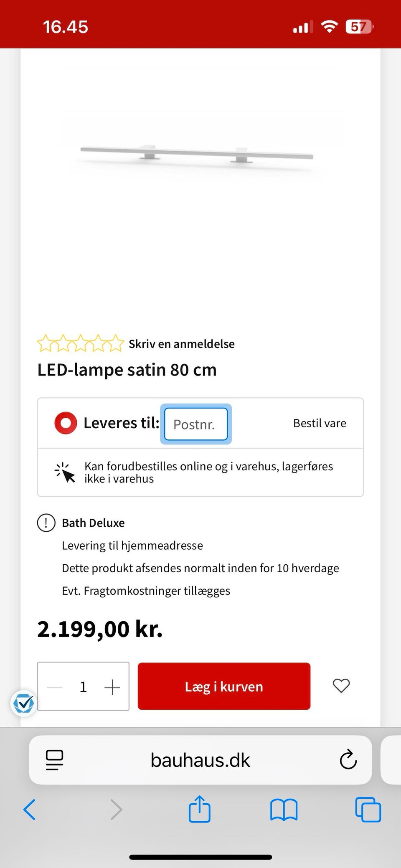Image resolution: width=401 pixels, height=868 pixels.
Task: Focus the Postnr. input field
Action: (196, 424)
